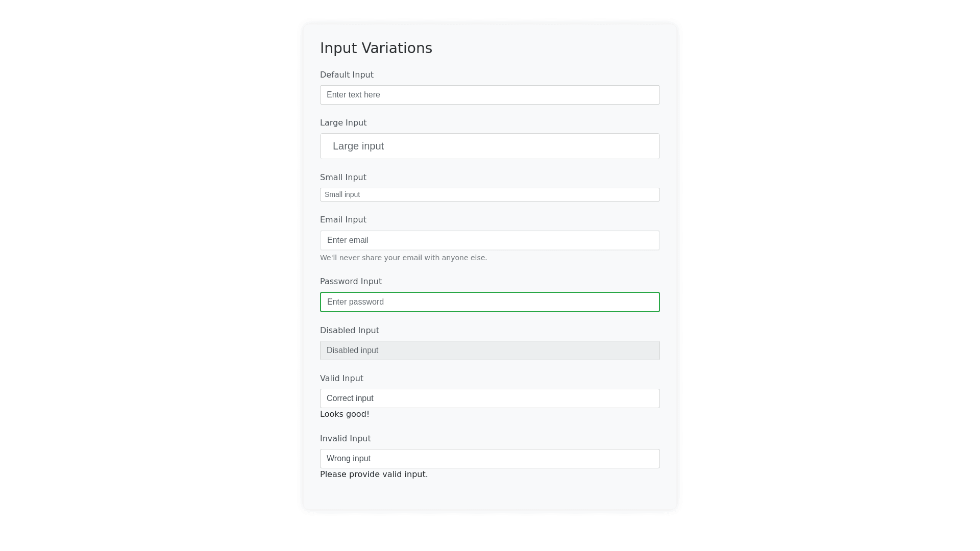Click the Enter email field

(x=490, y=240)
